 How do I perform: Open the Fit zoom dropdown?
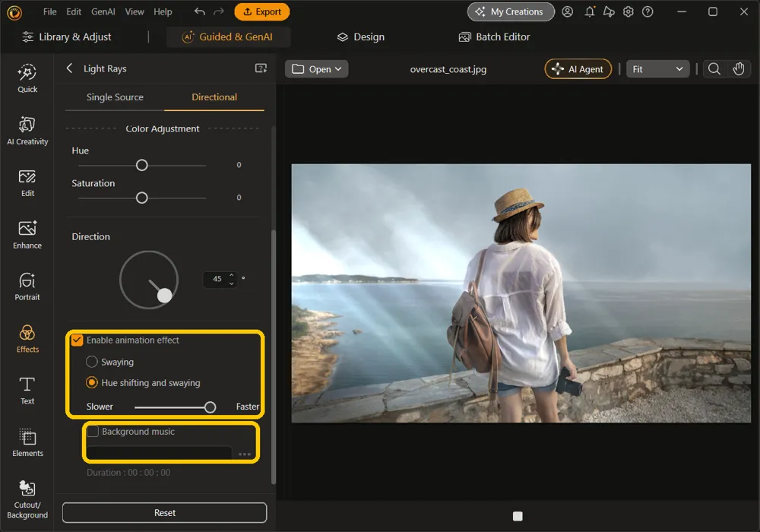click(657, 69)
